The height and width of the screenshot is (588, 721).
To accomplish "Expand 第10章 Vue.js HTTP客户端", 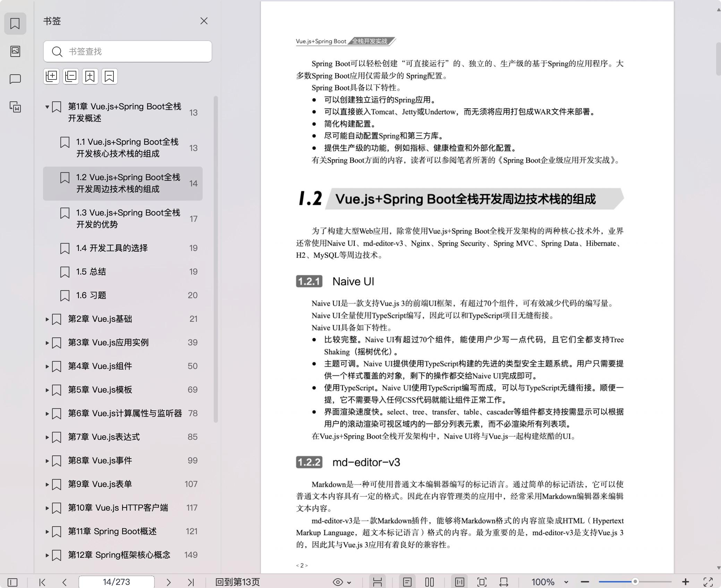I will click(47, 508).
